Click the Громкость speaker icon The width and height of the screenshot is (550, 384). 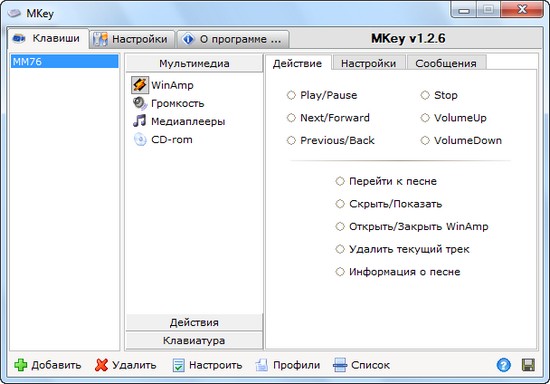point(140,103)
